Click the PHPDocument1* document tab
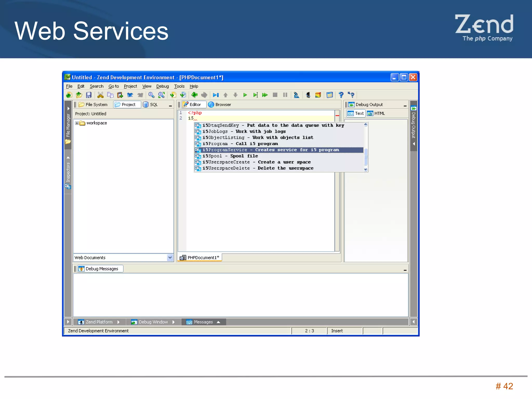Screen dimensions: 532x399 (x=199, y=257)
